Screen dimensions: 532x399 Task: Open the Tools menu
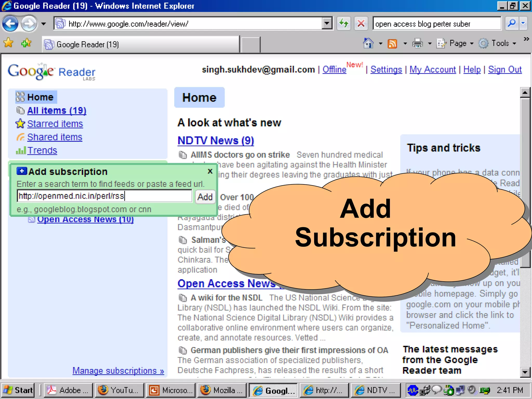click(x=497, y=43)
